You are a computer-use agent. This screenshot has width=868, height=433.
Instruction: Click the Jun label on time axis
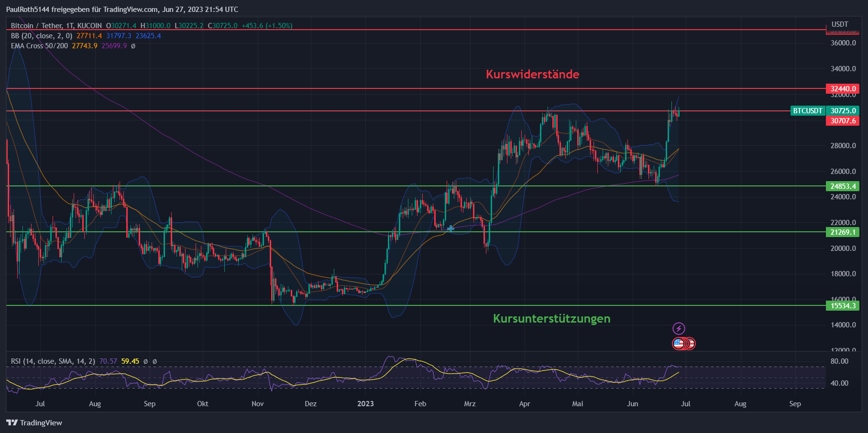633,404
